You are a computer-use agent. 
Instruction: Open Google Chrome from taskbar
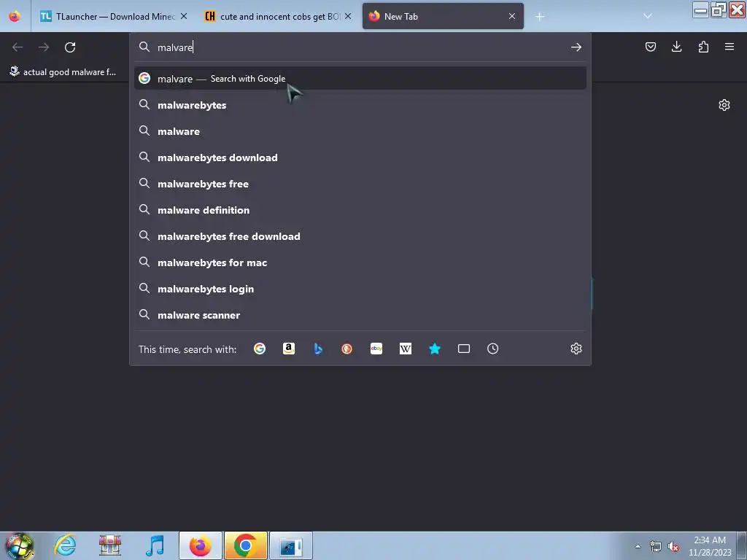pos(246,545)
